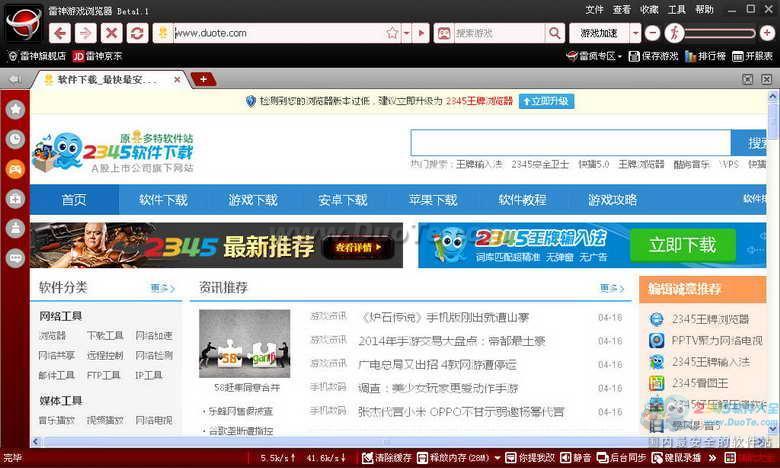Open the gamepad sidebar icon
This screenshot has height=468, width=780.
tap(15, 169)
